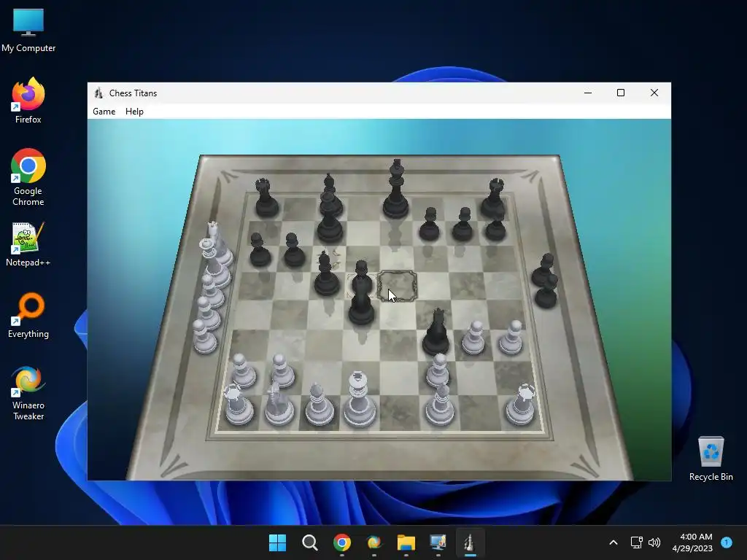Select the Winaero Tweaker desktop shortcut
Screen dimensions: 747x560
[28, 393]
